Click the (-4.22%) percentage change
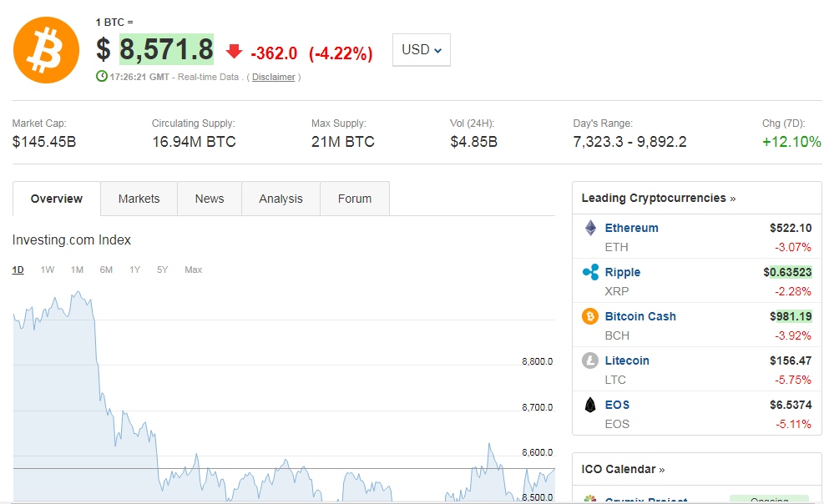The width and height of the screenshot is (824, 504). tap(341, 53)
